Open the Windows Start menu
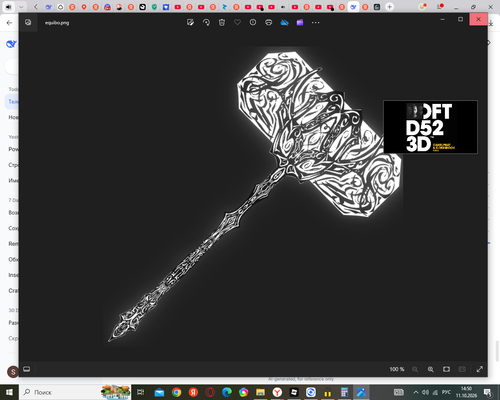Image resolution: width=500 pixels, height=400 pixels. 9,392
